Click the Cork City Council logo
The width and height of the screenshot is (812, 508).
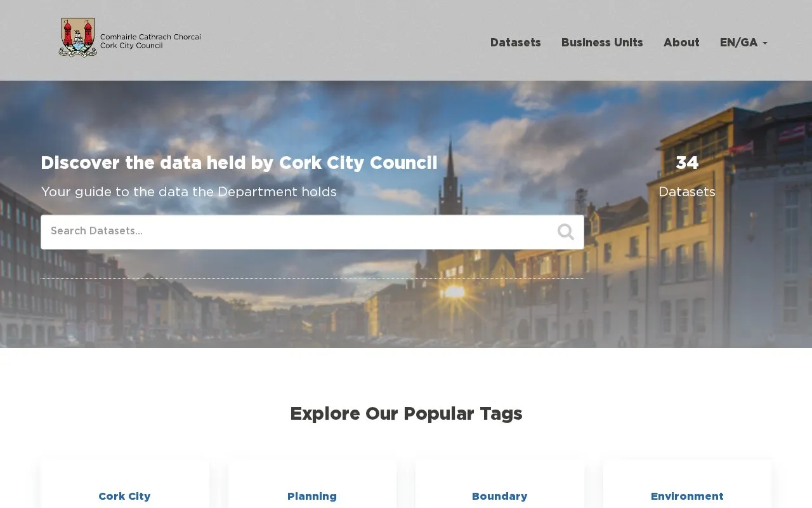(x=130, y=38)
